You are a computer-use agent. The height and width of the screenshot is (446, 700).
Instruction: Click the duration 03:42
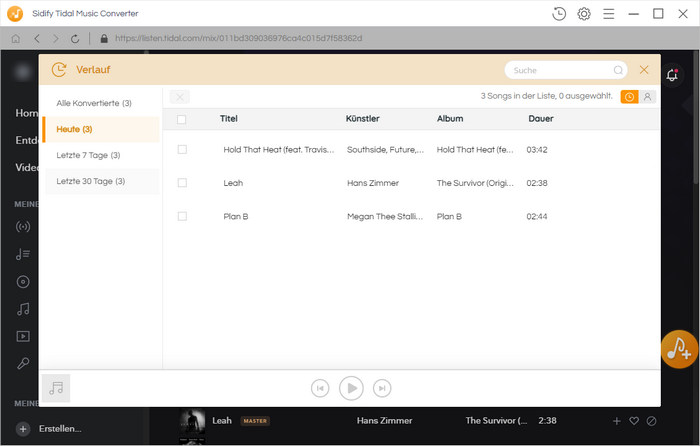pos(537,150)
